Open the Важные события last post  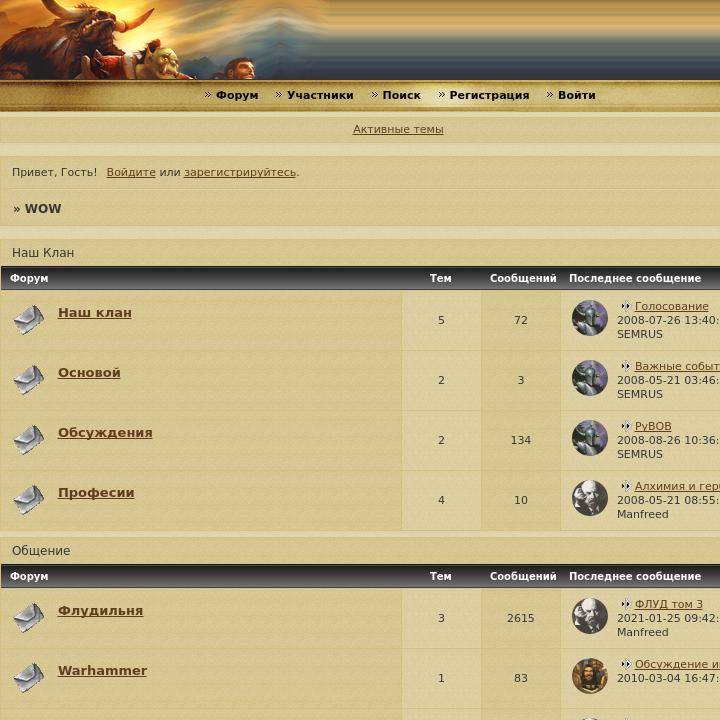(x=677, y=366)
